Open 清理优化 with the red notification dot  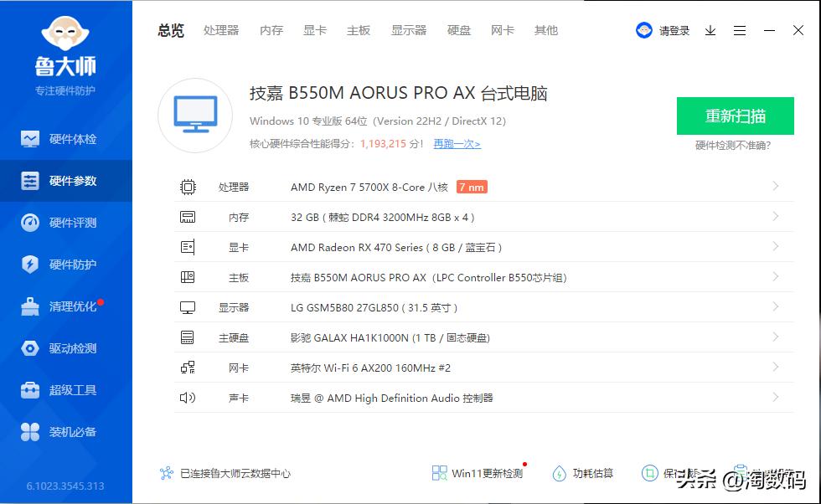tap(66, 306)
